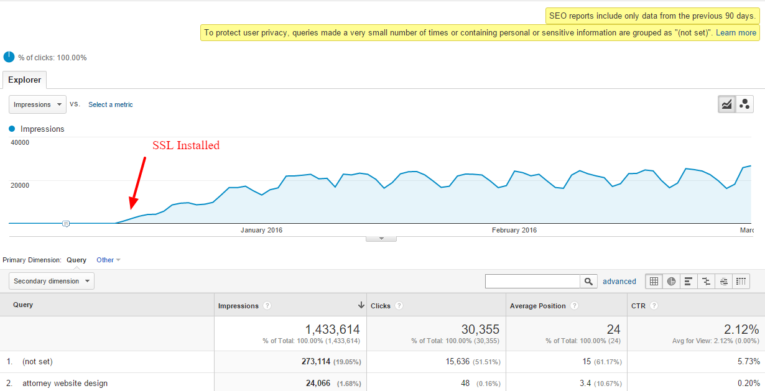The image size is (765, 391).
Task: Switch to motion chart view
Action: [x=744, y=104]
